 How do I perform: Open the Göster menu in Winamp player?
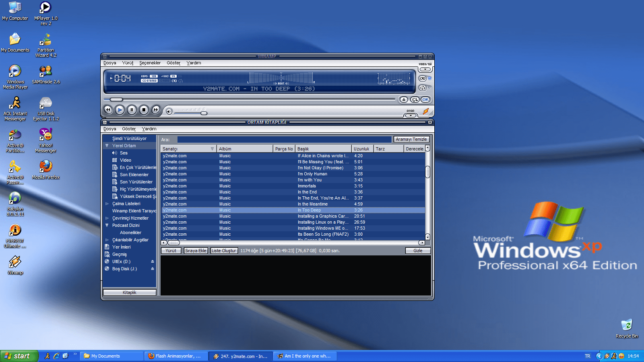point(173,63)
